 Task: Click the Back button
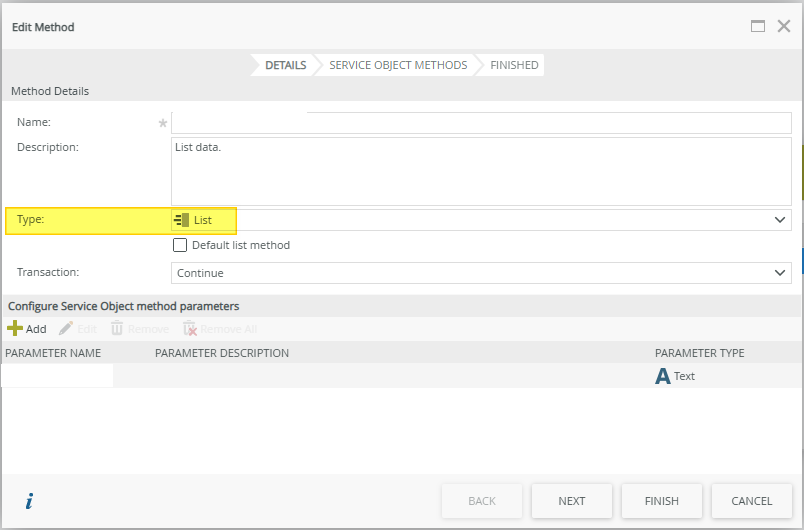pyautogui.click(x=482, y=501)
